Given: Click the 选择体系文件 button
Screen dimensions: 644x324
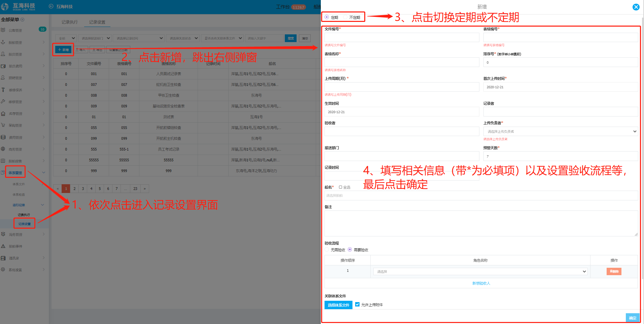Looking at the screenshot, I should (x=338, y=305).
